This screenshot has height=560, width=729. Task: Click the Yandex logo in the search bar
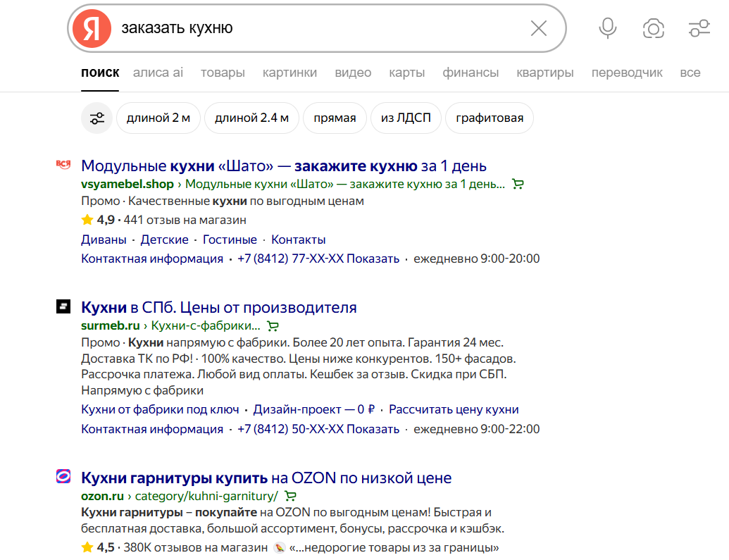click(x=92, y=28)
